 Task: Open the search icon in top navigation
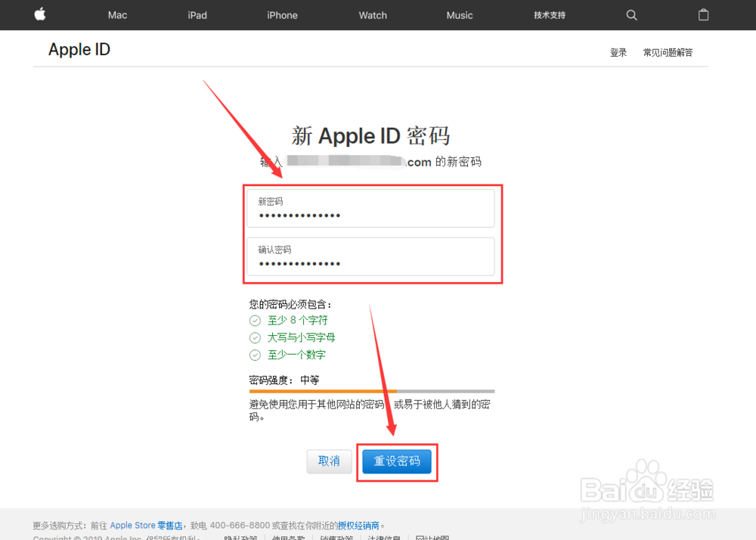(x=631, y=15)
